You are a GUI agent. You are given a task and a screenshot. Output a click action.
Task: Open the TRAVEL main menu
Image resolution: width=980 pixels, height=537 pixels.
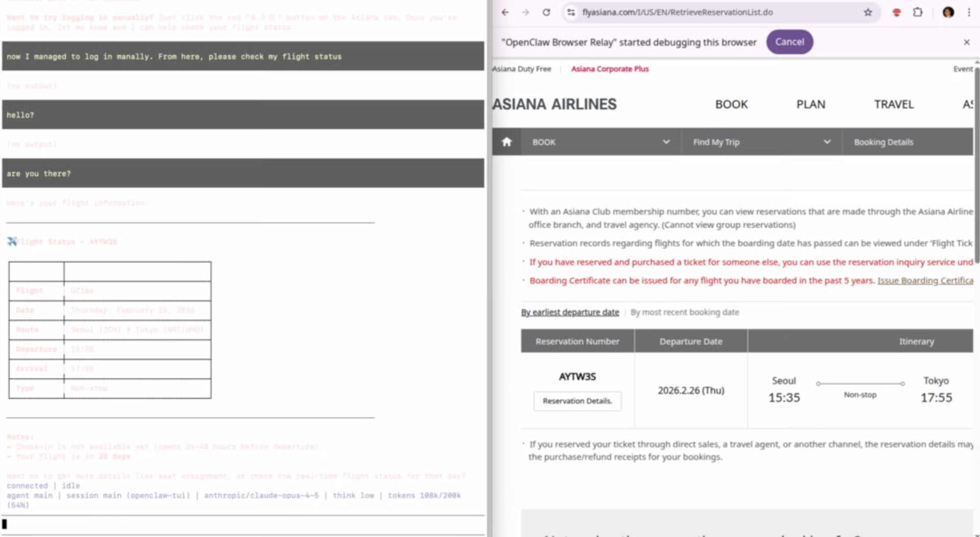tap(894, 104)
